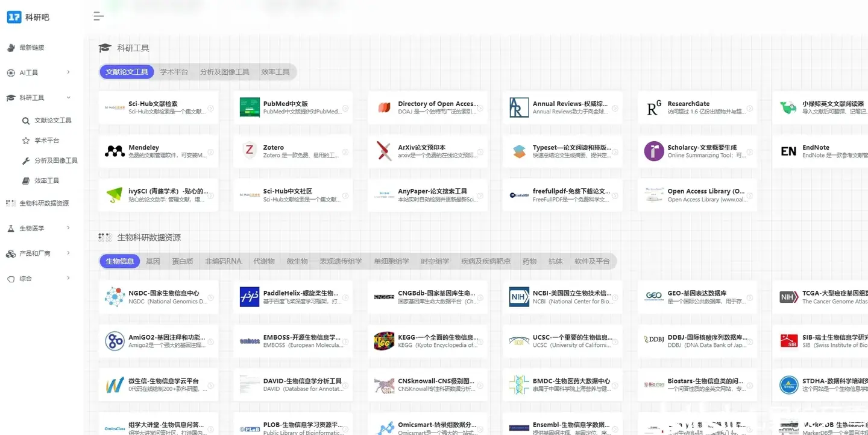Click the KEGG colorful logo
The height and width of the screenshot is (435, 868).
[x=384, y=340]
